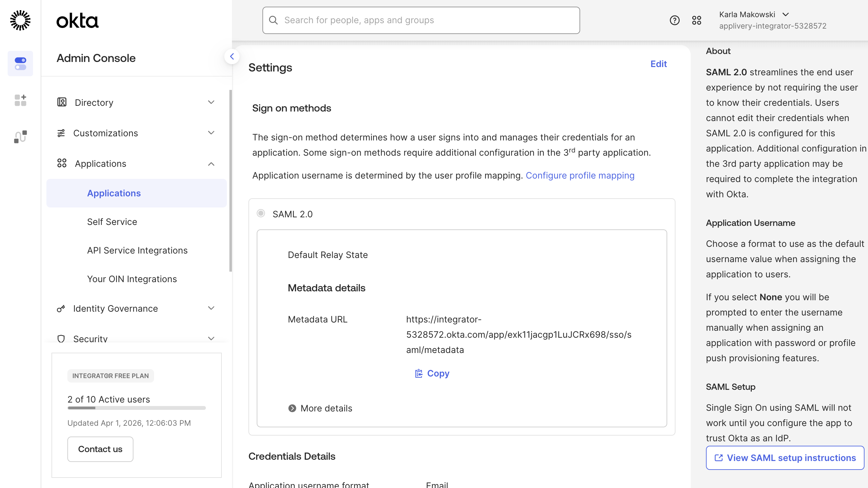Click the Okta logo spinner icon
Viewport: 868px width, 488px height.
tap(20, 20)
